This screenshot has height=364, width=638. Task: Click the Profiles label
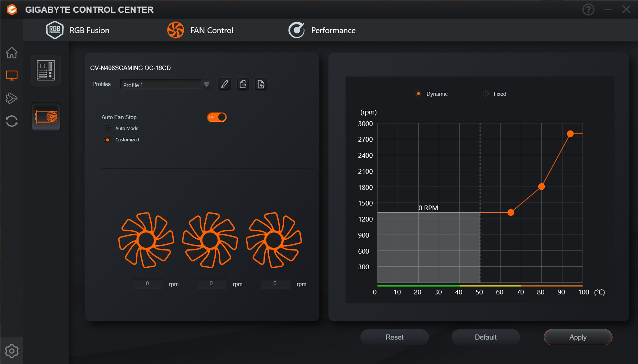[x=101, y=84]
